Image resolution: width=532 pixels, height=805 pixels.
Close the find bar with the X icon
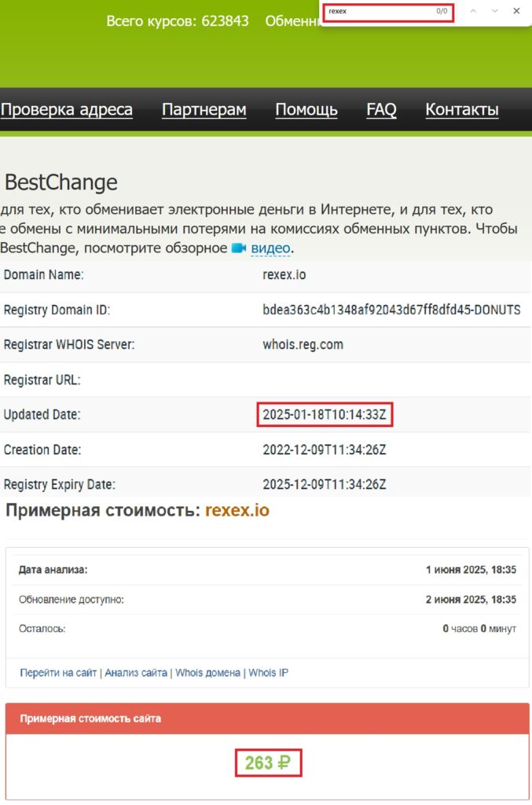click(x=516, y=12)
